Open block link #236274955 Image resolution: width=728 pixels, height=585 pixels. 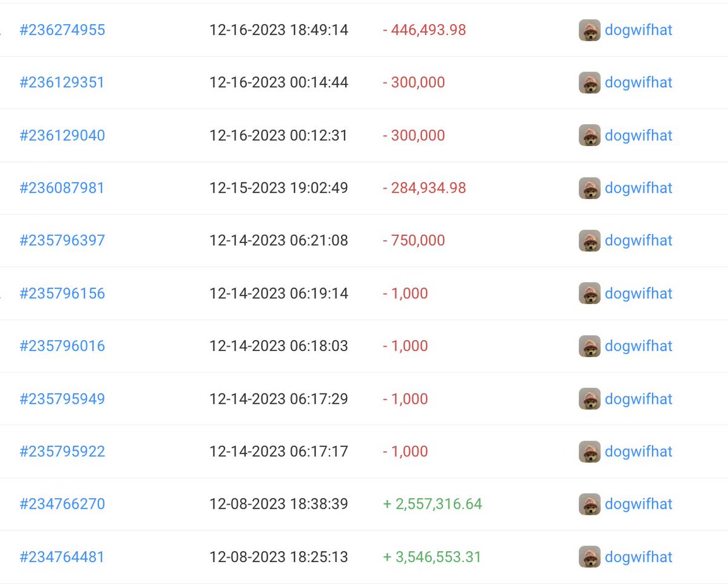point(62,30)
